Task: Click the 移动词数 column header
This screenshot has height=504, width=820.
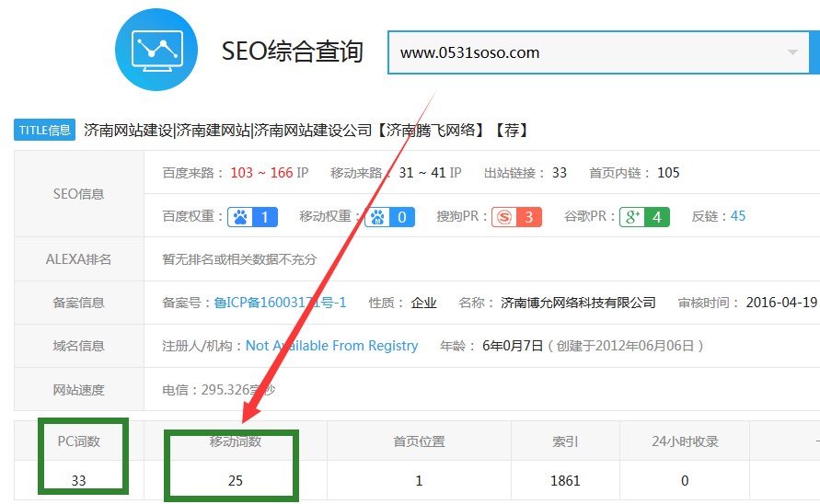Action: [x=236, y=441]
